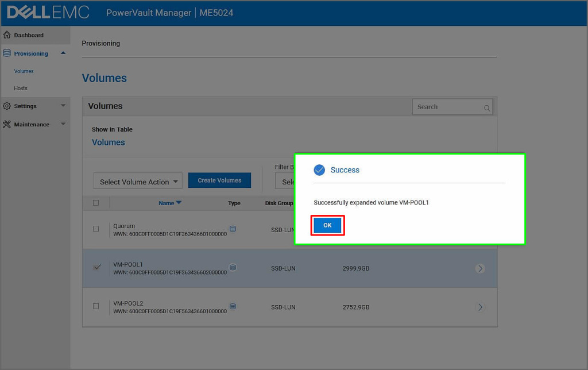Click the VM-POOL2 volume database icon
This screenshot has height=370, width=588.
coord(233,306)
